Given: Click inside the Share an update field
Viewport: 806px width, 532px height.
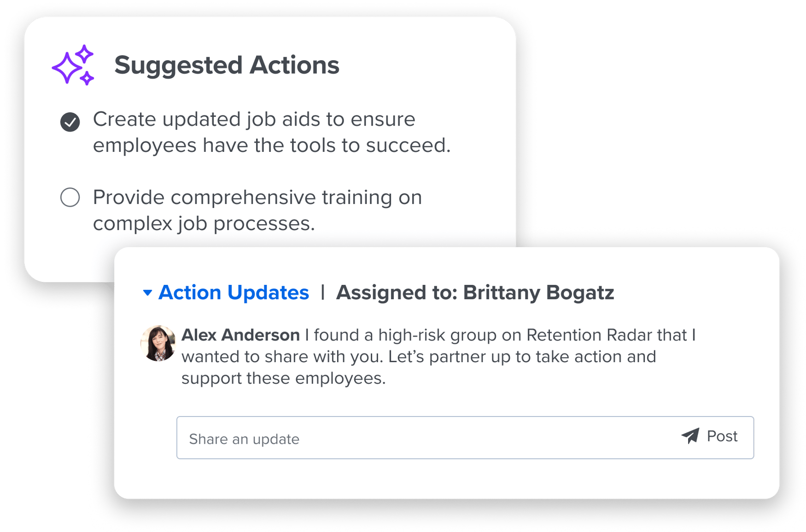Looking at the screenshot, I should [x=322, y=438].
